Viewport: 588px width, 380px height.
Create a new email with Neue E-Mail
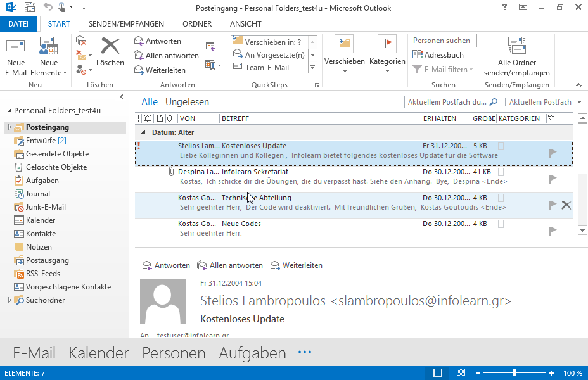[16, 56]
